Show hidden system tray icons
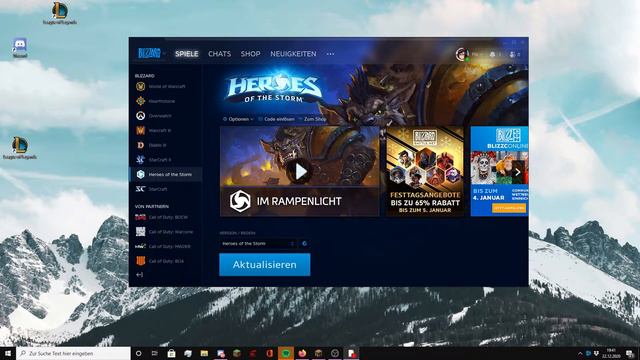Viewport: 640px width, 360px height. pos(580,353)
